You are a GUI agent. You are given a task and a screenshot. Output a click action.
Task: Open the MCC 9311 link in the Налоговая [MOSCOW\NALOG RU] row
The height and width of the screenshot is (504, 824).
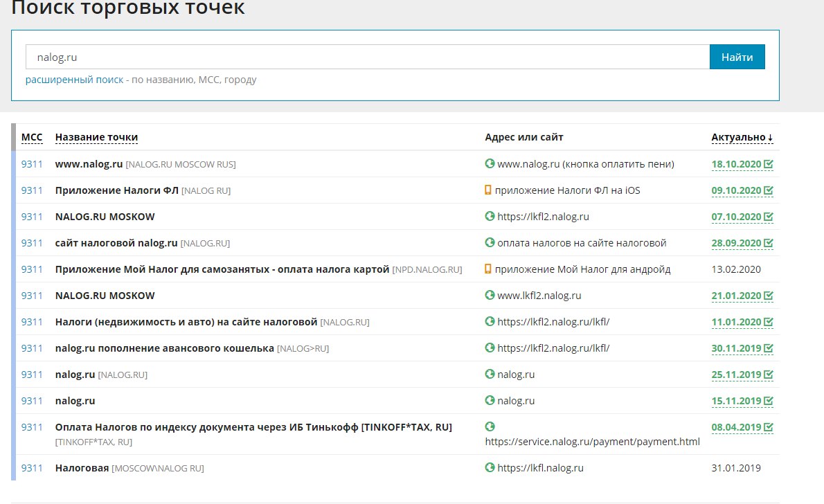click(32, 468)
